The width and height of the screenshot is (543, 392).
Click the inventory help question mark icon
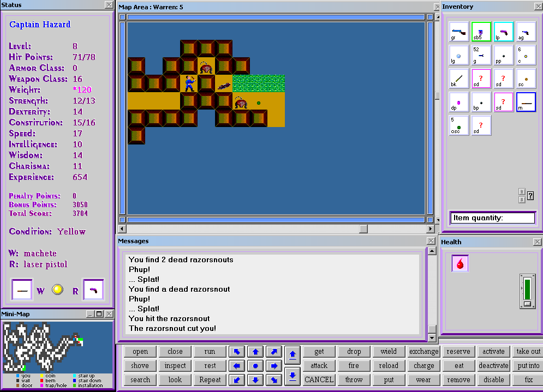(530, 196)
